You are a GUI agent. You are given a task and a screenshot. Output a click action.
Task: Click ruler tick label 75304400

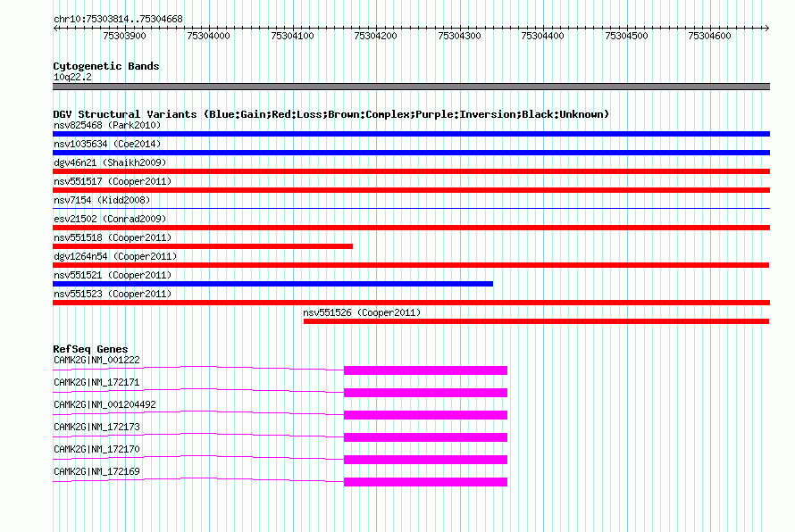click(542, 36)
